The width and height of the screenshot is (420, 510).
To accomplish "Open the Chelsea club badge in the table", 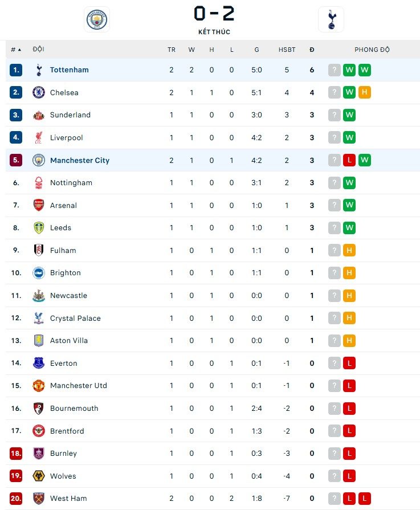I will [39, 92].
